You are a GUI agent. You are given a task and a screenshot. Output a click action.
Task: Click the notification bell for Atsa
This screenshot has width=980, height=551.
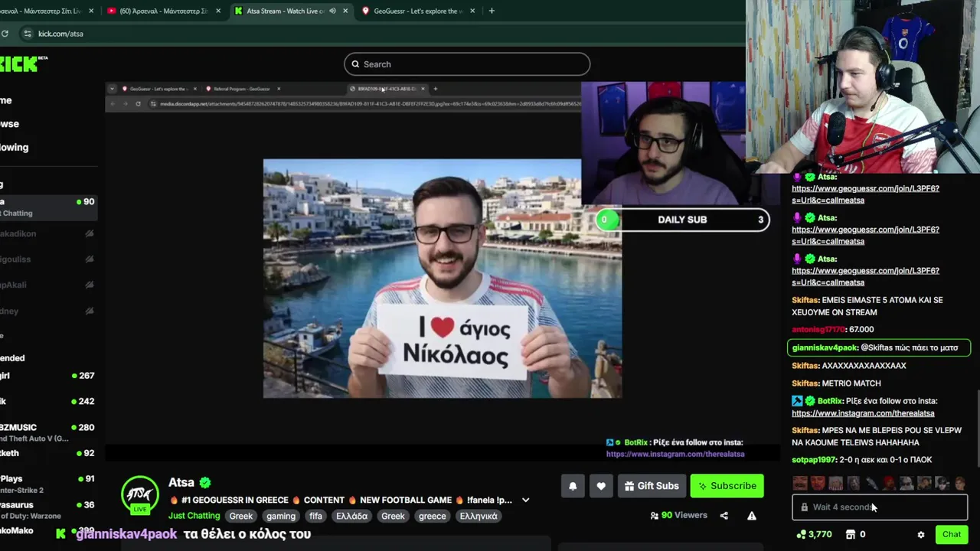click(x=573, y=486)
